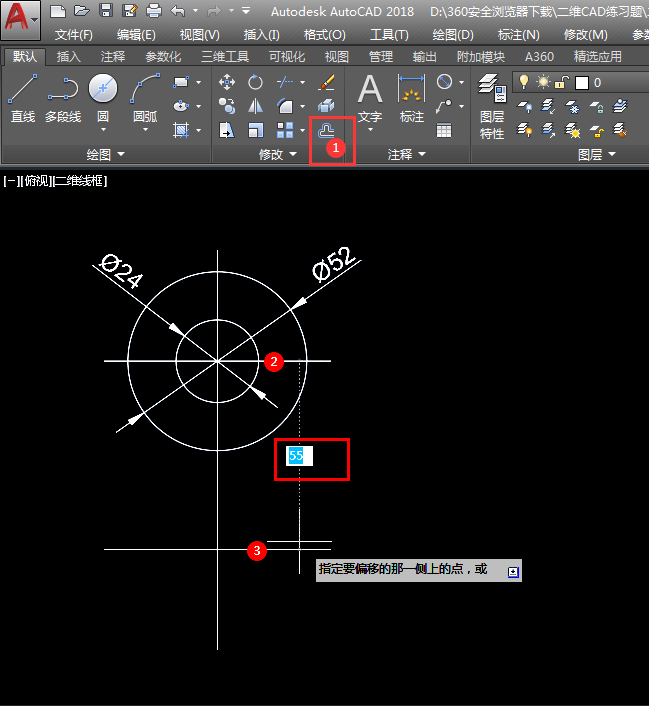649x706 pixels.
Task: Save the drawing with the floppy icon
Action: pos(106,11)
